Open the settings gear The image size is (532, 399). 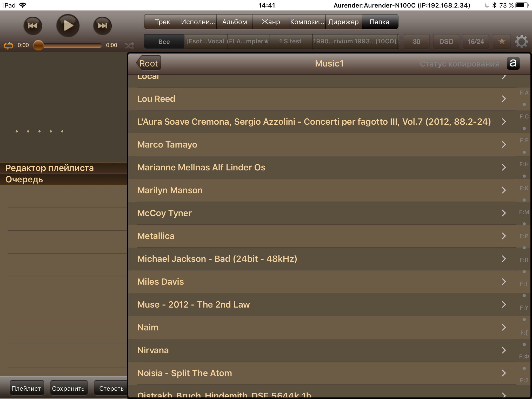tap(521, 42)
